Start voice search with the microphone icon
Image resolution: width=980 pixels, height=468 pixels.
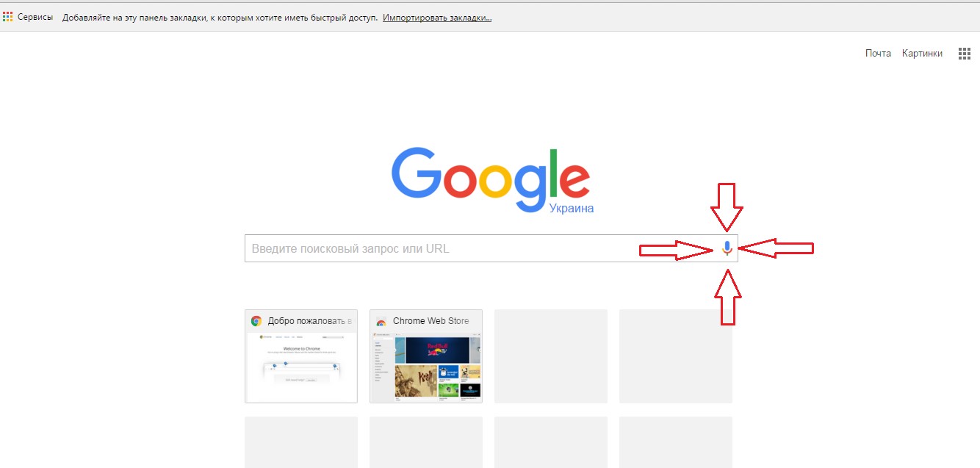[727, 248]
